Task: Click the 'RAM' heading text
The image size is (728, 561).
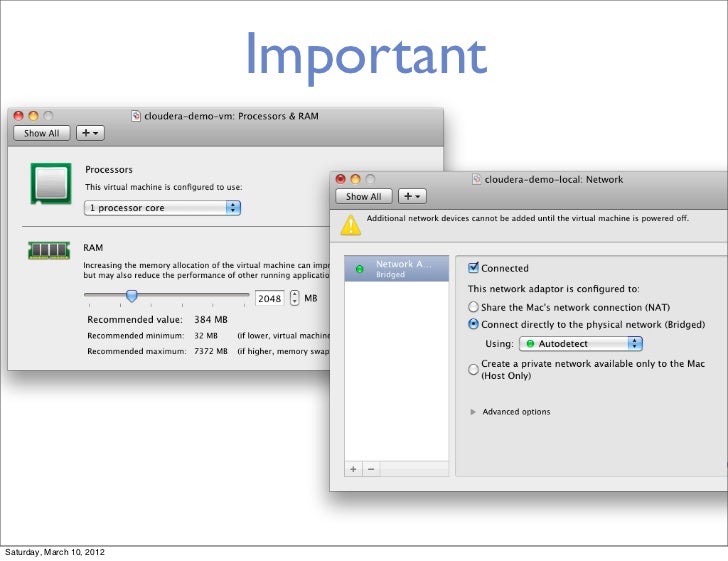Action: (93, 248)
